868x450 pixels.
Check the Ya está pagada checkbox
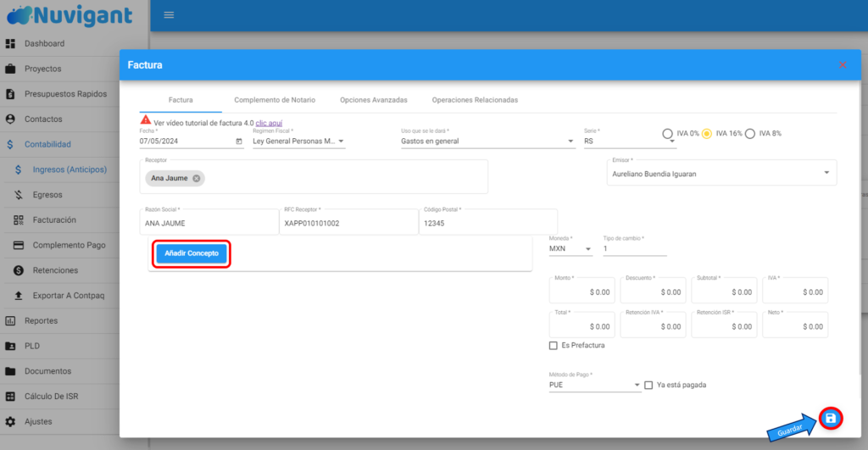click(x=648, y=386)
